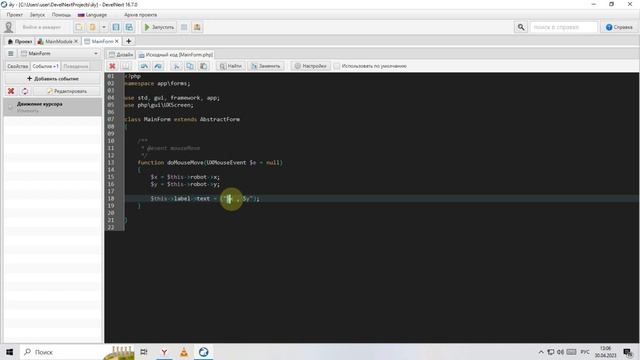
Task: Click the disabled icon next to the editor red X
Action: pos(126,66)
